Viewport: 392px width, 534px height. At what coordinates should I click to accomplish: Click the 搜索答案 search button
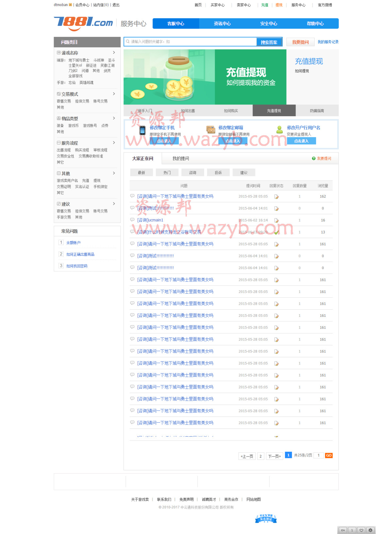click(269, 42)
